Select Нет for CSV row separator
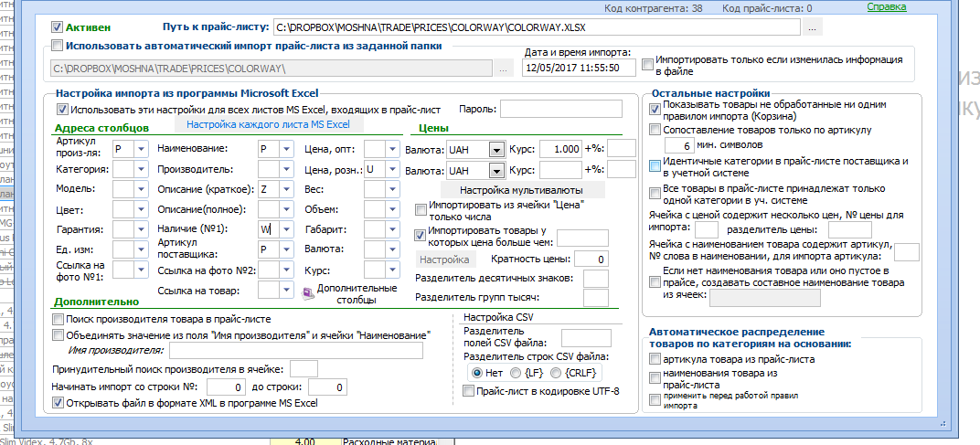The height and width of the screenshot is (445, 980). coord(477,373)
